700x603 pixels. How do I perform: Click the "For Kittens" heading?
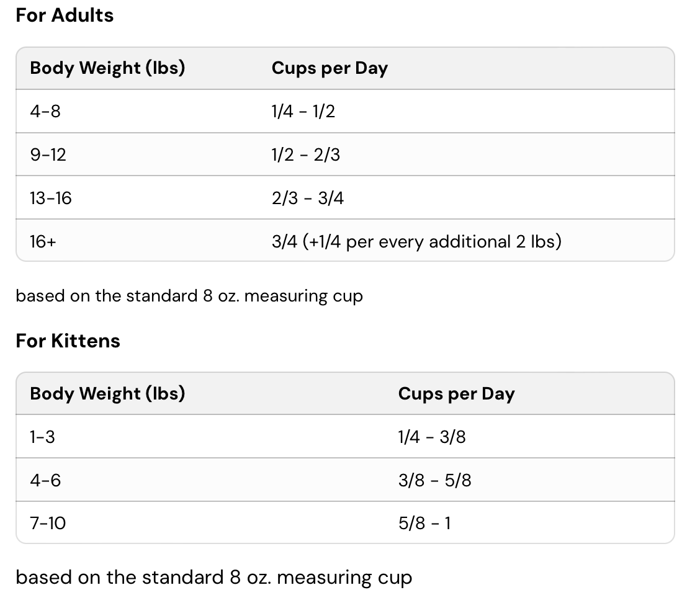pyautogui.click(x=68, y=341)
